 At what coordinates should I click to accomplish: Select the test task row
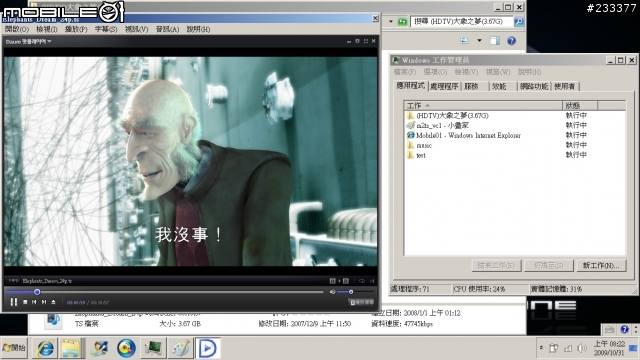(515, 155)
